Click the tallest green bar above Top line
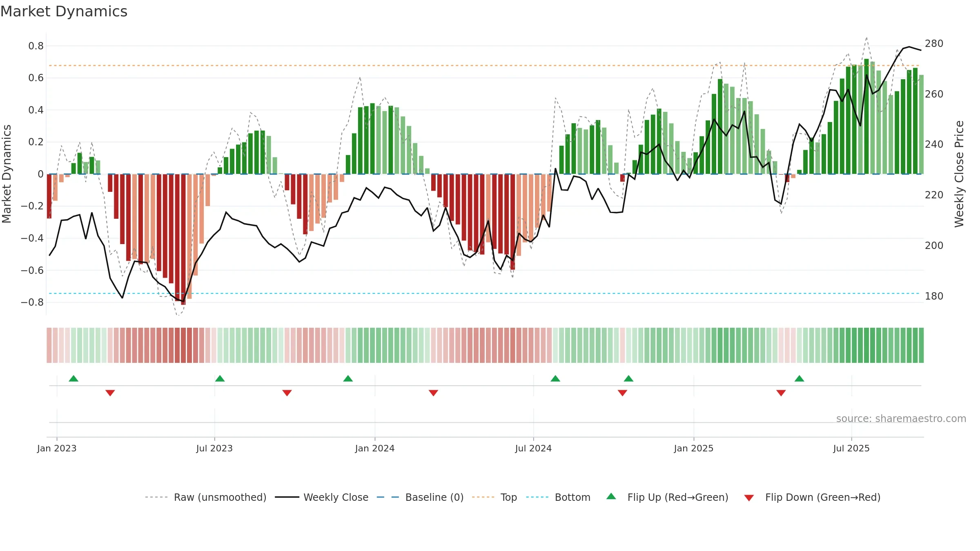Screen dimensions: 980x551 point(866,116)
